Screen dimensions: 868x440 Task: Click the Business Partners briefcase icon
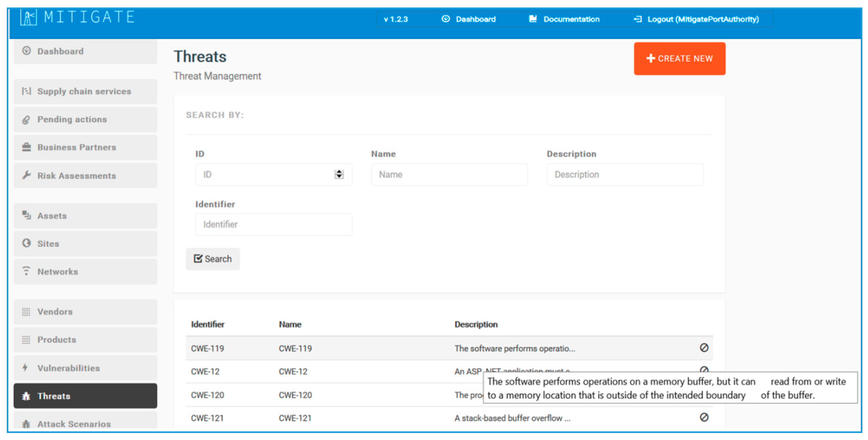tap(26, 147)
